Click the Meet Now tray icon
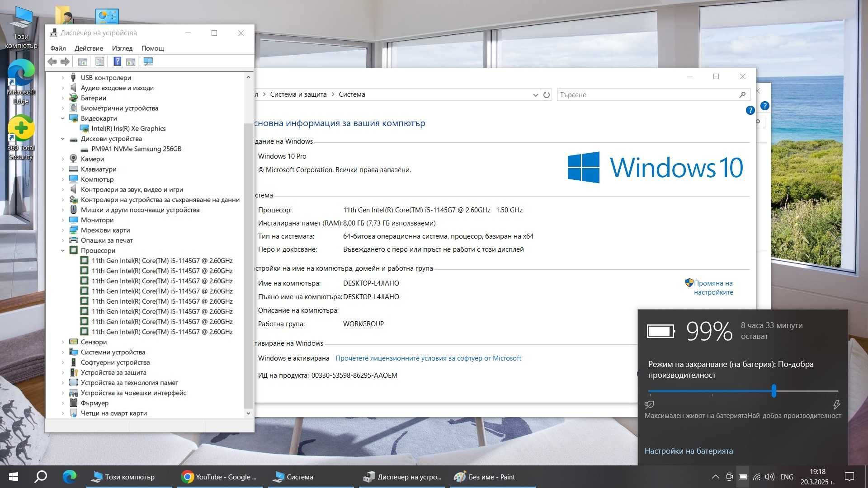 click(729, 477)
